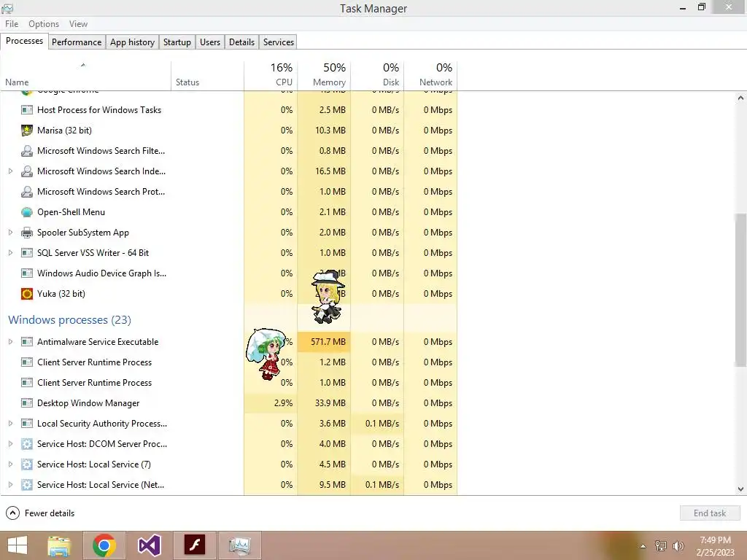
Task: Show hidden tray icons arrow
Action: click(x=643, y=546)
